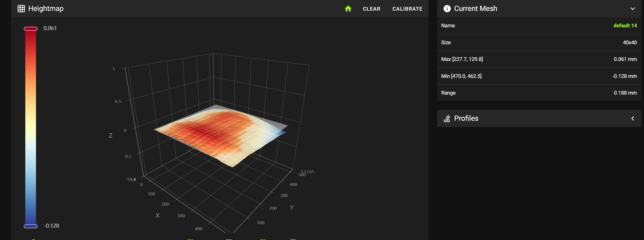Start bed mesh calibration with CALIBRATE
Image resolution: width=644 pixels, height=240 pixels.
407,9
